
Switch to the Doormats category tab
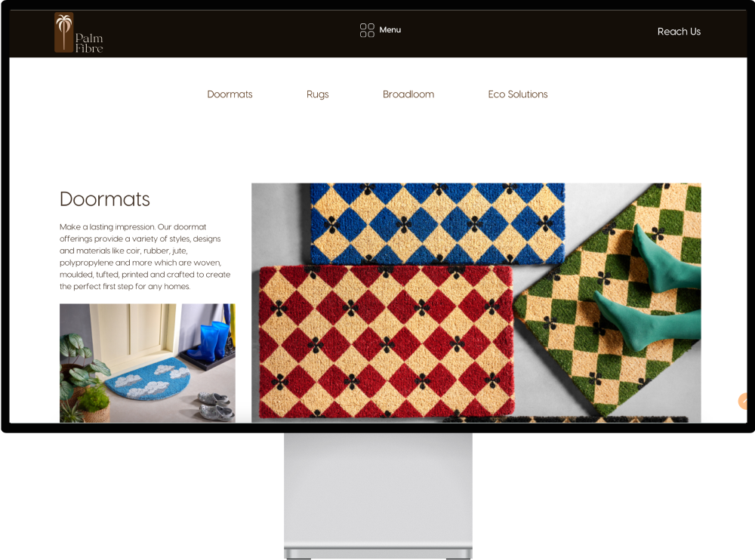click(230, 94)
